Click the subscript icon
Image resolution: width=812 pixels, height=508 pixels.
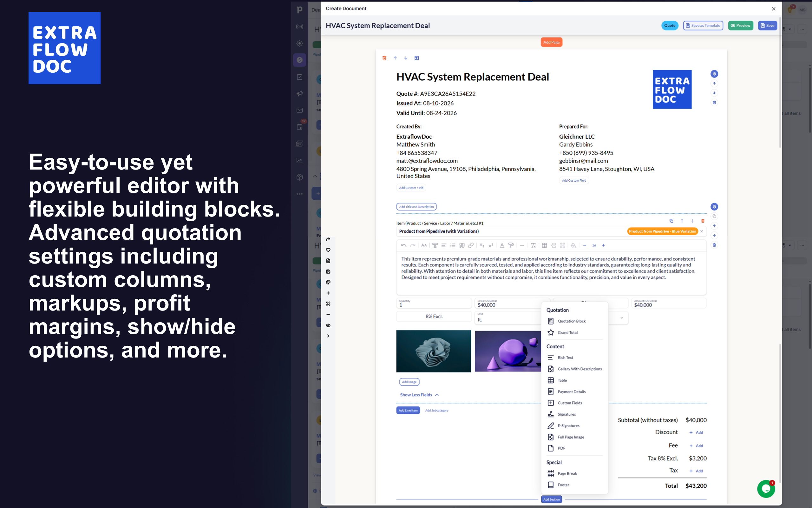[482, 245]
